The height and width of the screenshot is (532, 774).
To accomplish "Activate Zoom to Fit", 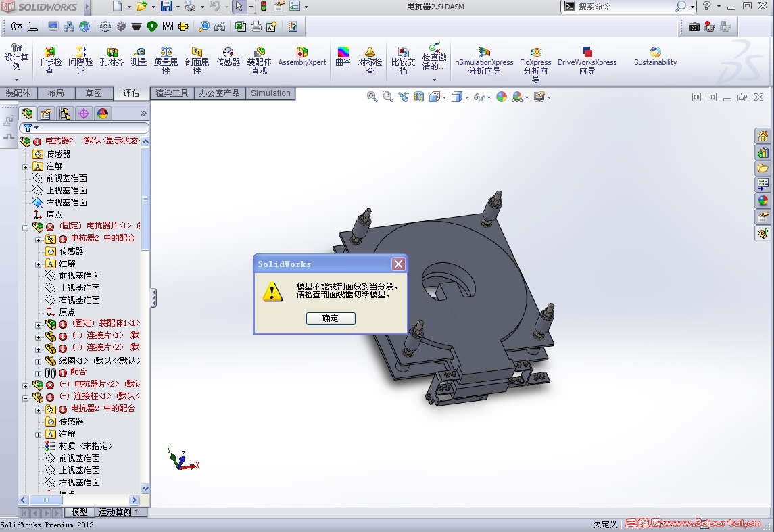I will click(372, 97).
